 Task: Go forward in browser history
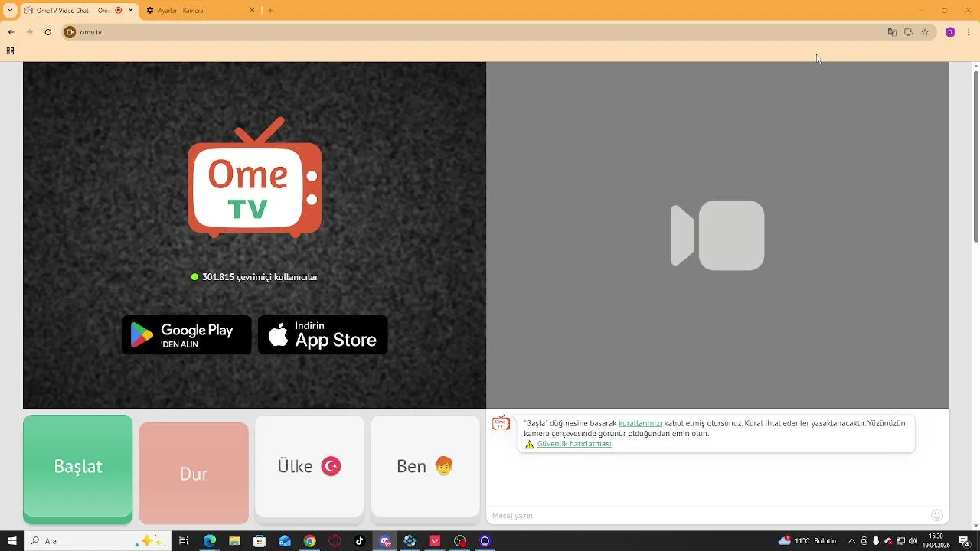pos(29,32)
